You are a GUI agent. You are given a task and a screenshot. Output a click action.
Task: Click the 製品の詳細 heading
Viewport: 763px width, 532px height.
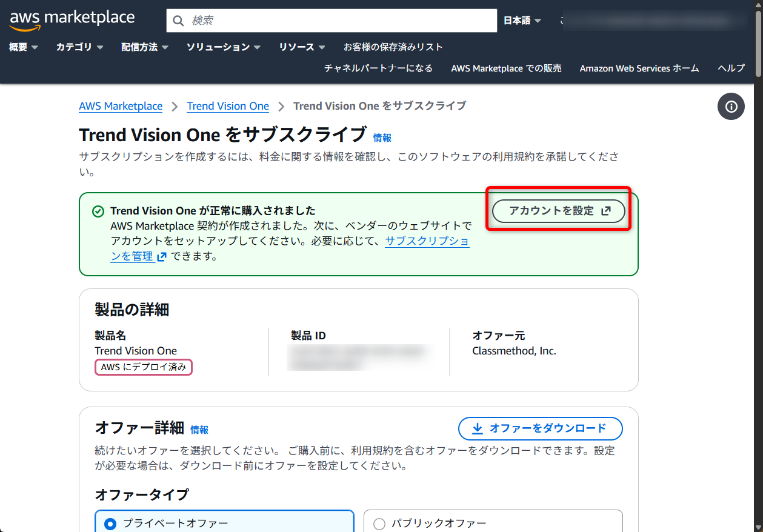(132, 310)
